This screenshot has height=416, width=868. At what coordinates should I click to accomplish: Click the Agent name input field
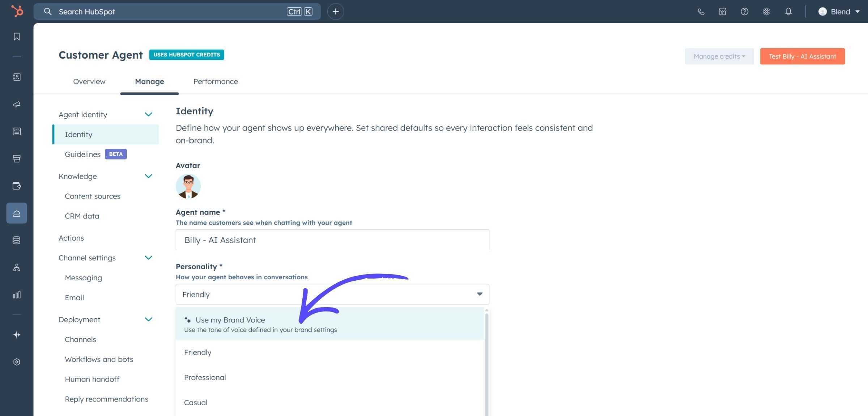(x=332, y=239)
